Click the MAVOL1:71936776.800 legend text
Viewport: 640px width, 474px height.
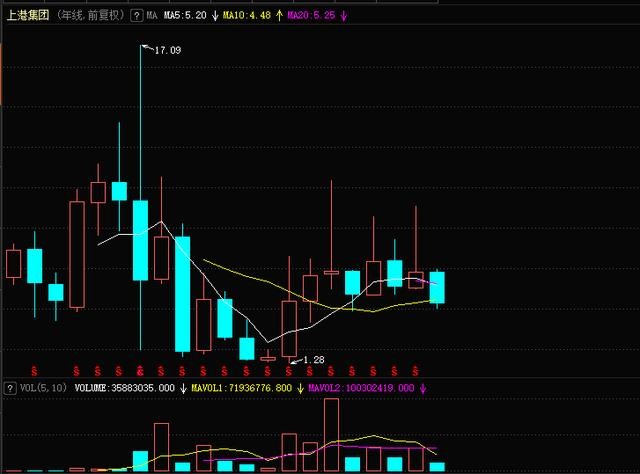[245, 387]
